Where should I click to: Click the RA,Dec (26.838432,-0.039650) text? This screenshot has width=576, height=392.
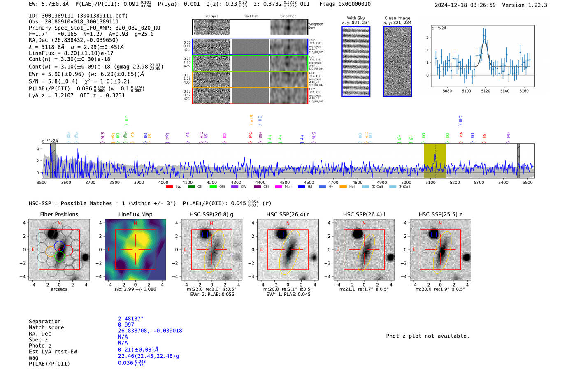[x=73, y=40]
